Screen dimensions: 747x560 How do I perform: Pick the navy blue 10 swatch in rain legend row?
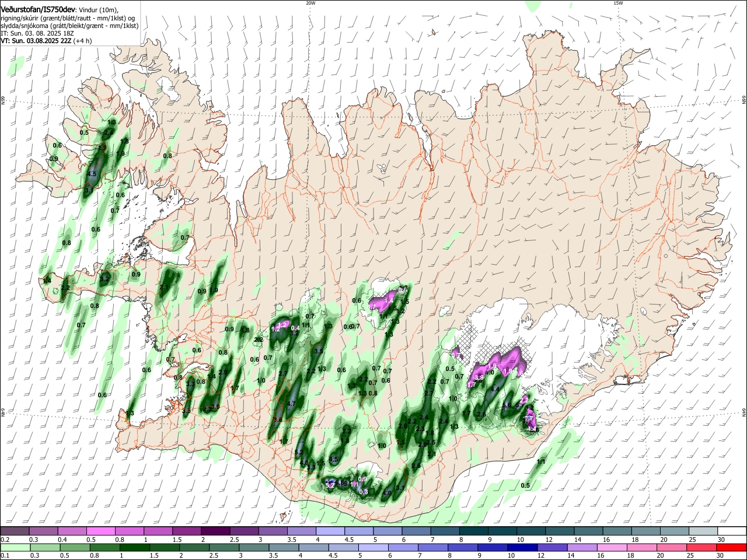(x=522, y=547)
